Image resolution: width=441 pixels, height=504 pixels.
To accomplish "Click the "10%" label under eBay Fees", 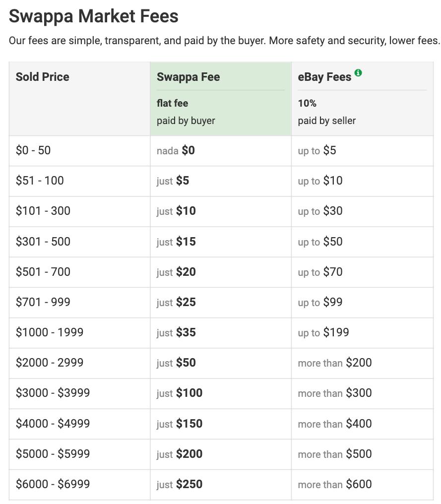I will coord(307,103).
